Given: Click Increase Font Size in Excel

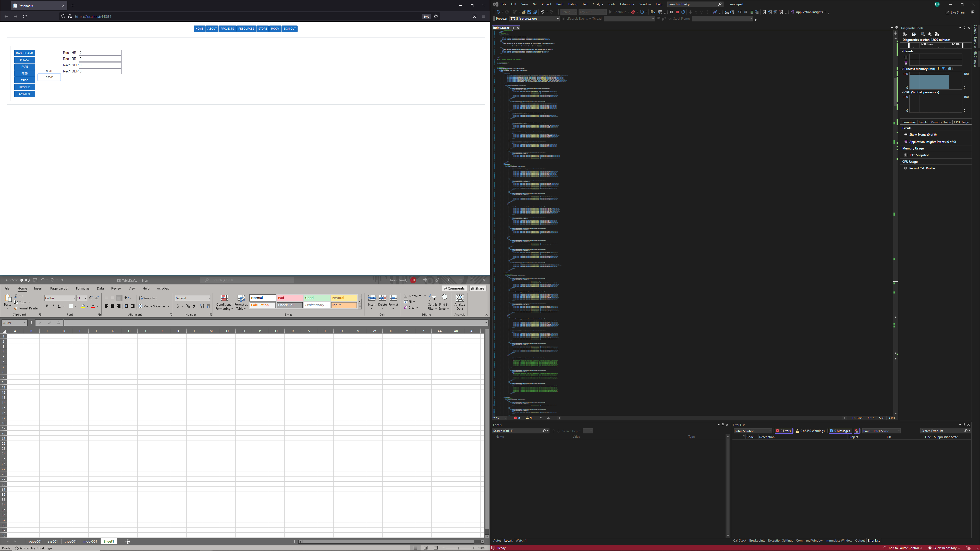Looking at the screenshot, I should pyautogui.click(x=91, y=298).
